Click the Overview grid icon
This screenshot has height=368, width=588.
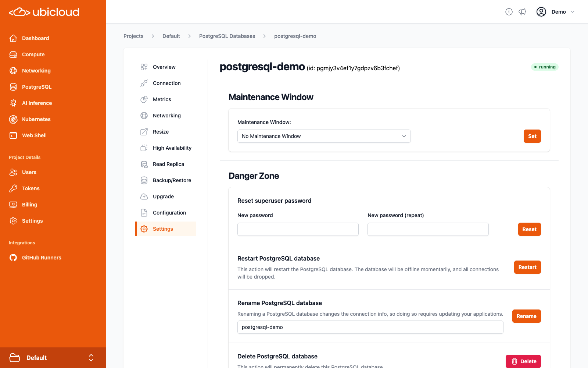tap(144, 67)
